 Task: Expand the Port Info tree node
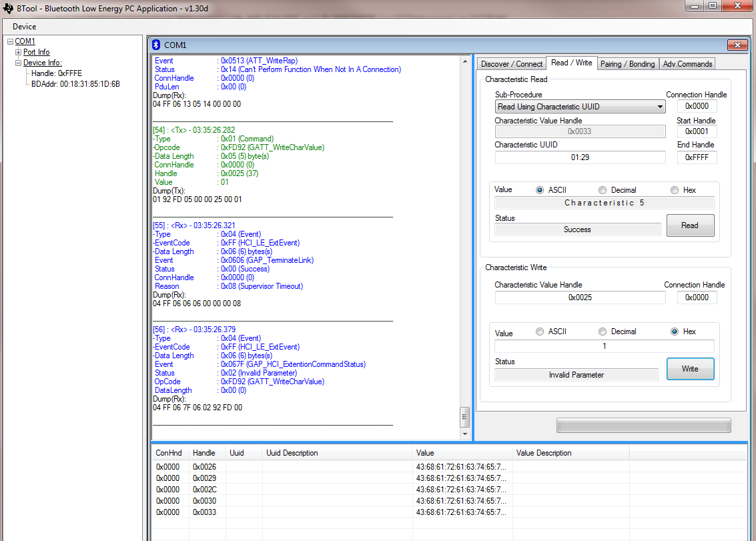coord(18,52)
